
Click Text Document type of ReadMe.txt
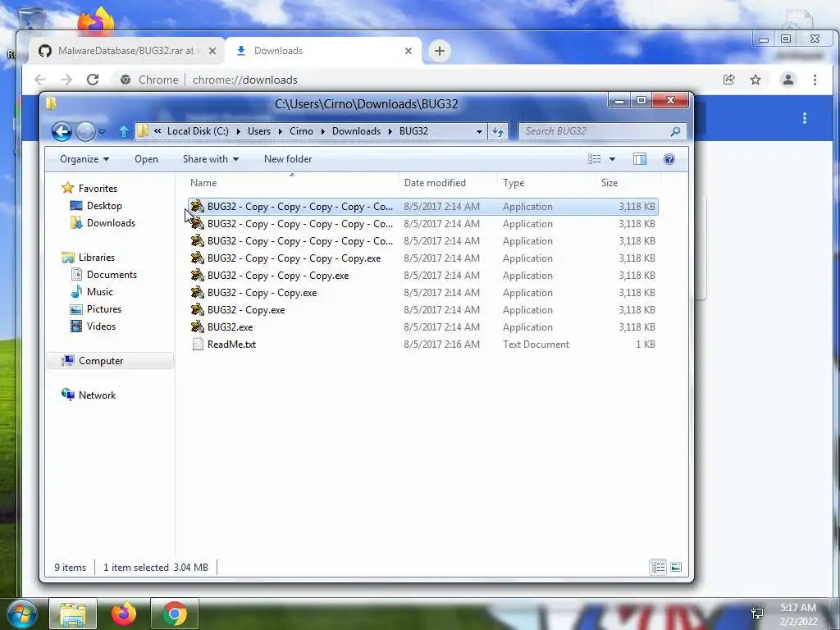point(536,345)
